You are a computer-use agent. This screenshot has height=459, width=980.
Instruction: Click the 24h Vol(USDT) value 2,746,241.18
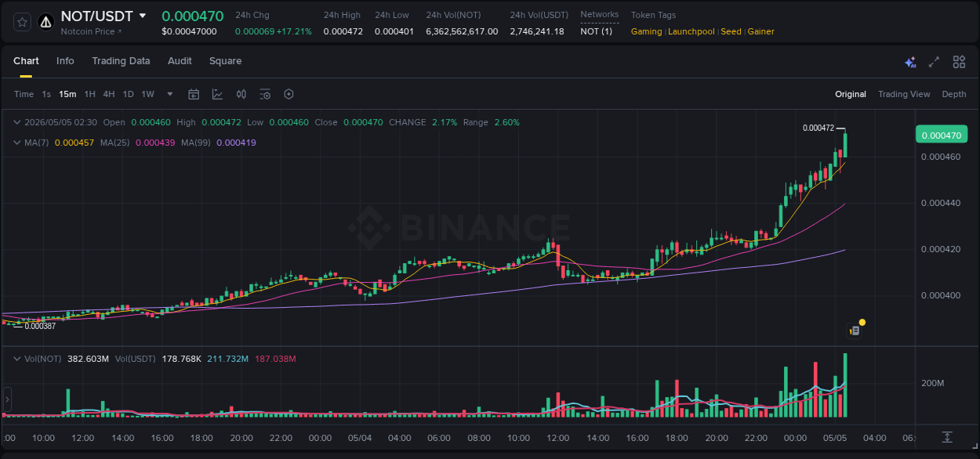click(x=537, y=31)
